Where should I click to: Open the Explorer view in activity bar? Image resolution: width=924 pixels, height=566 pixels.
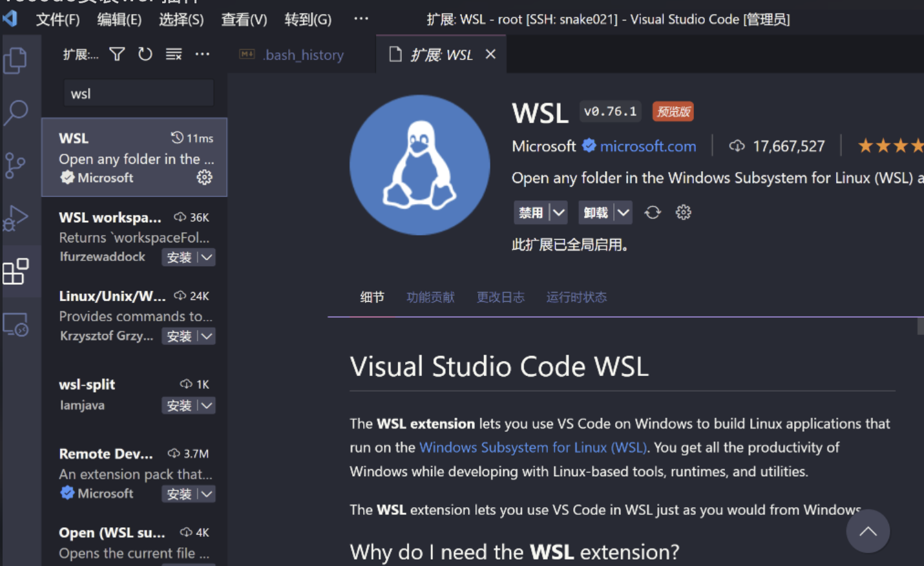pyautogui.click(x=16, y=61)
